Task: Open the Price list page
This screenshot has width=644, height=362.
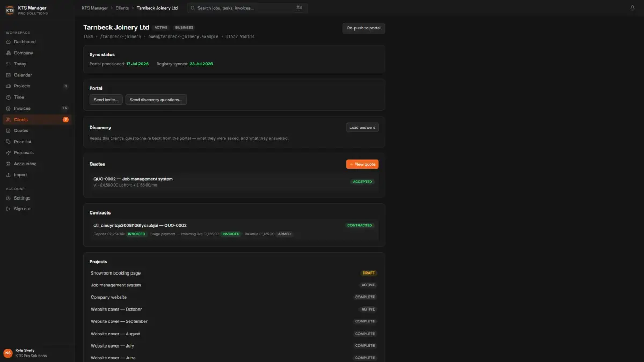Action: pyautogui.click(x=37, y=142)
